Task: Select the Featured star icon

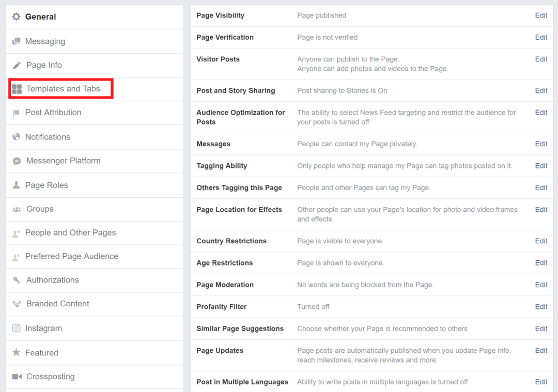Action: pyautogui.click(x=16, y=353)
